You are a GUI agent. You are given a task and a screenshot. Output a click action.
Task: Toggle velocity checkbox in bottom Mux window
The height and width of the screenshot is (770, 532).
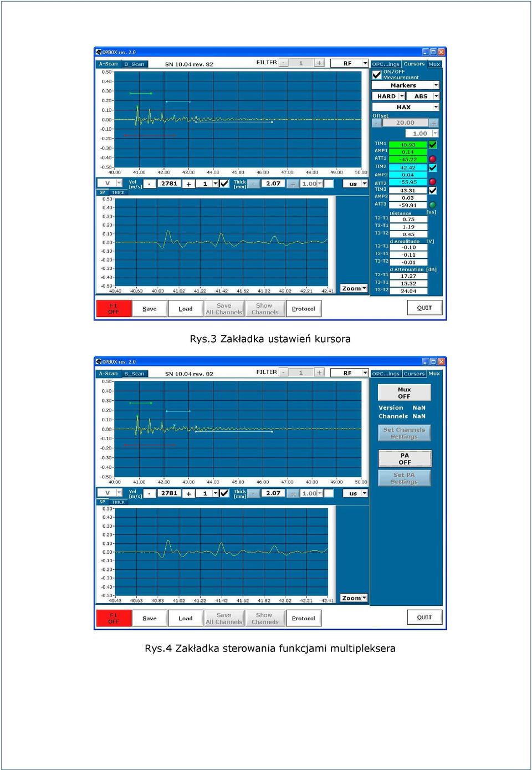[224, 493]
